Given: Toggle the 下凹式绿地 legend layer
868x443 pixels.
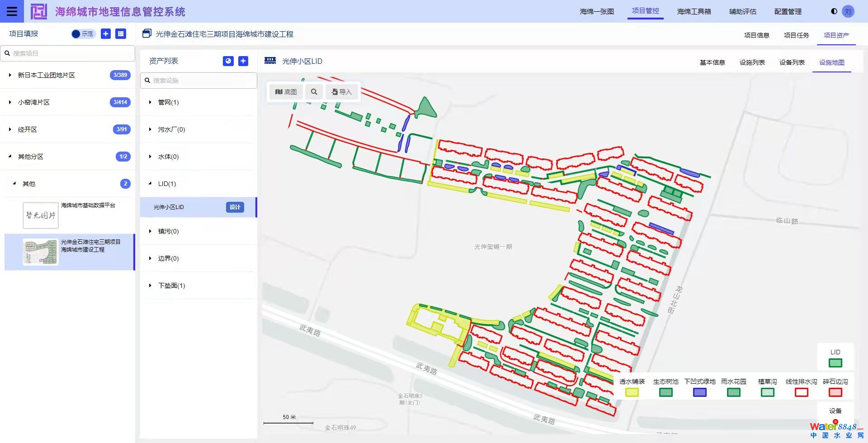Looking at the screenshot, I should pos(699,392).
